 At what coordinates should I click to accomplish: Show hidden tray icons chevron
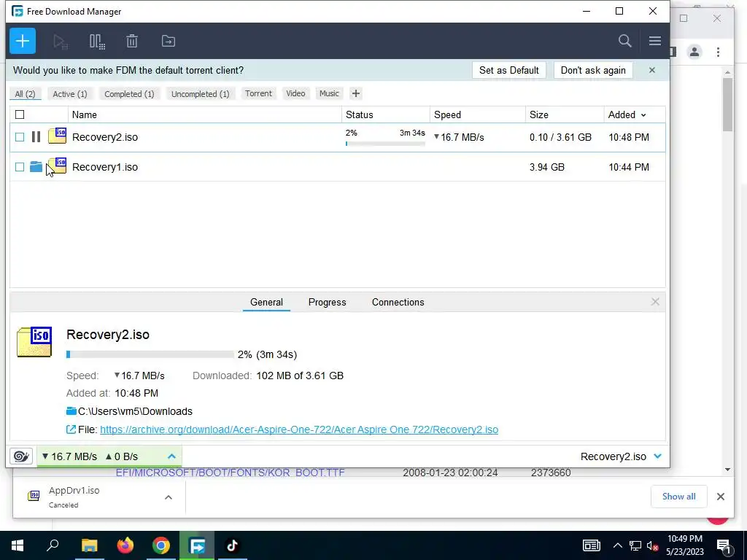(x=617, y=545)
